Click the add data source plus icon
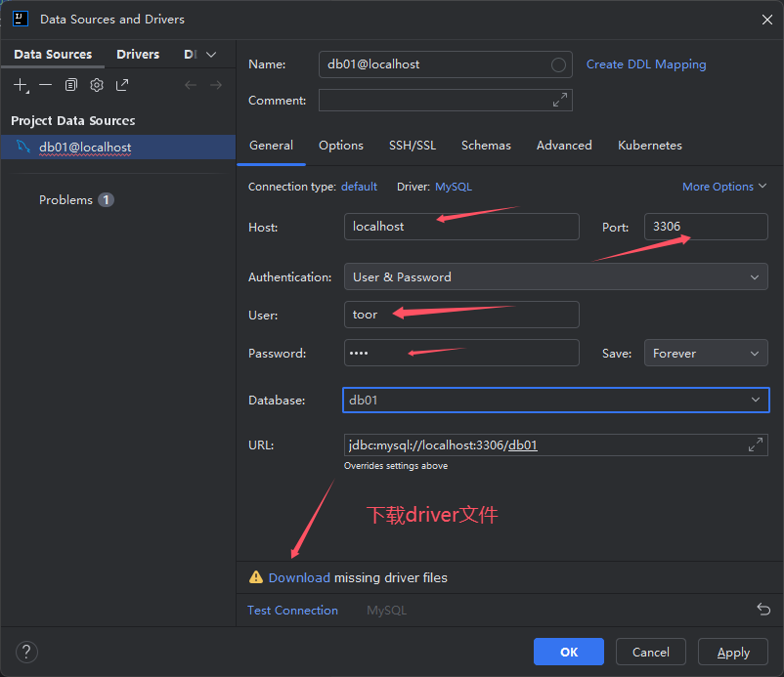The image size is (784, 677). 21,85
